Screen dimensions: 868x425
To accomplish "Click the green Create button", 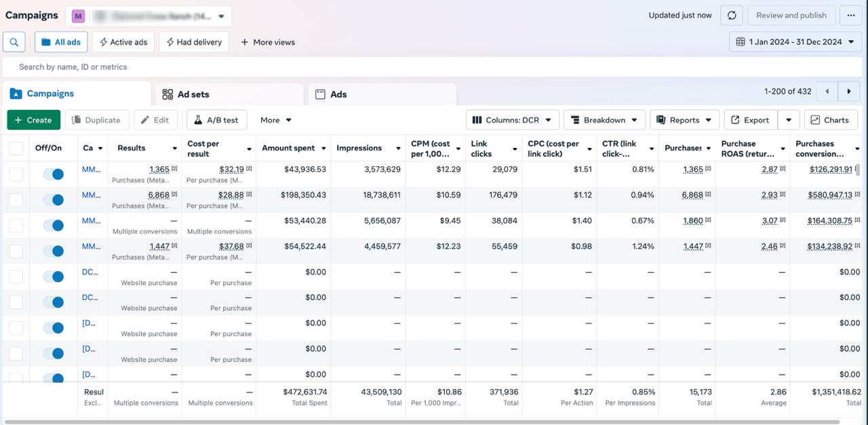I will [33, 120].
